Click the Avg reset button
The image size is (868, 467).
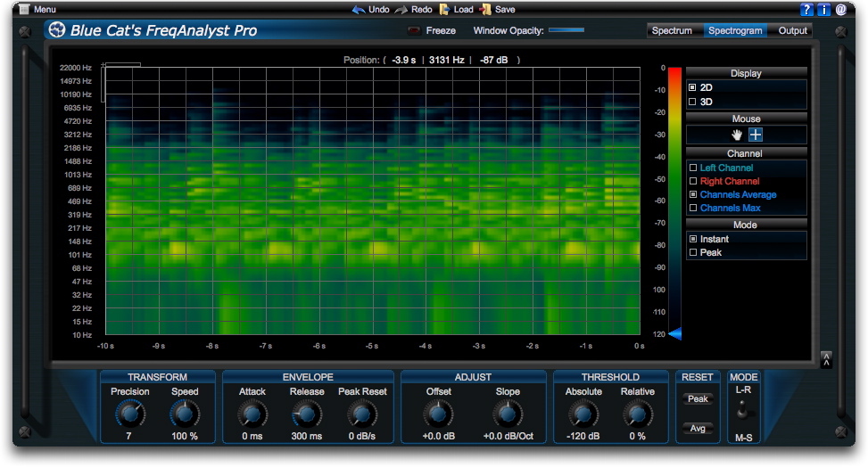click(698, 429)
